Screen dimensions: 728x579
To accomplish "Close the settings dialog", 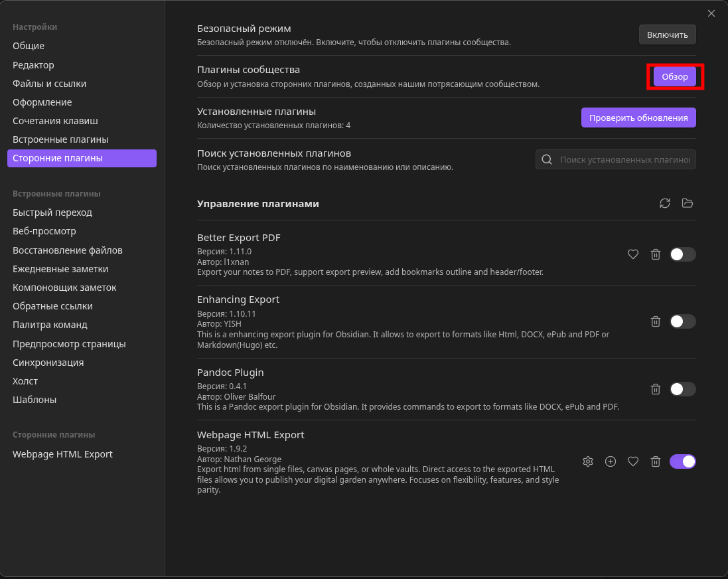I will (x=711, y=13).
